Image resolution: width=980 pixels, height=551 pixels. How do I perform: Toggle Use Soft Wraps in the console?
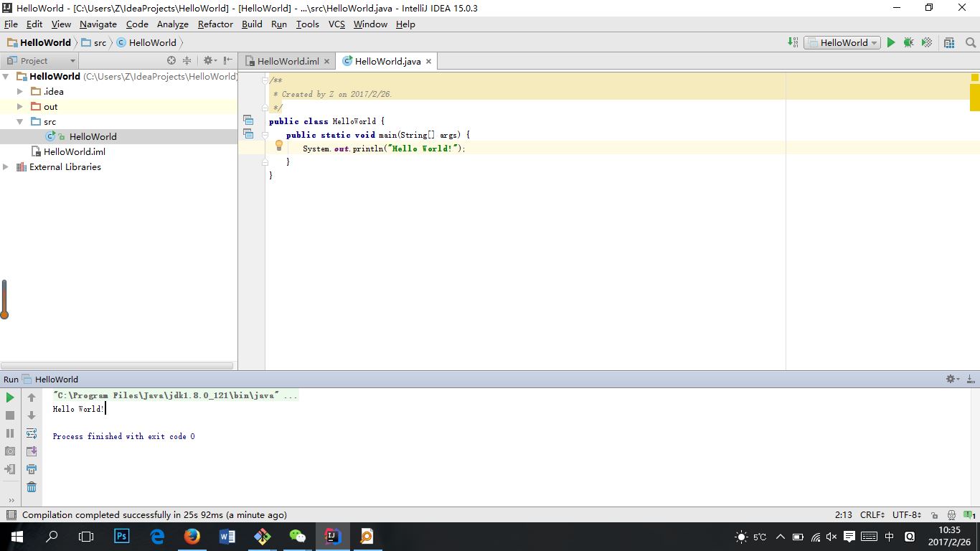[x=32, y=433]
